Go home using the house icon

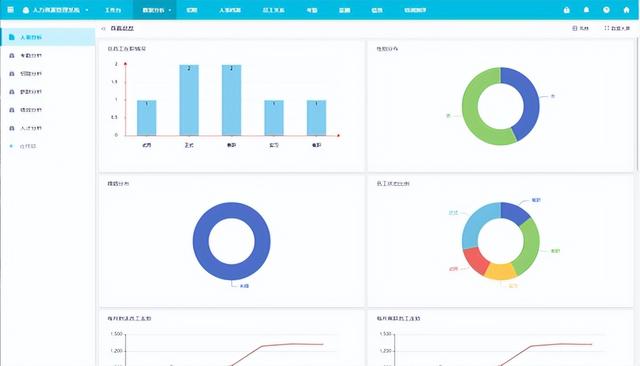tap(627, 9)
